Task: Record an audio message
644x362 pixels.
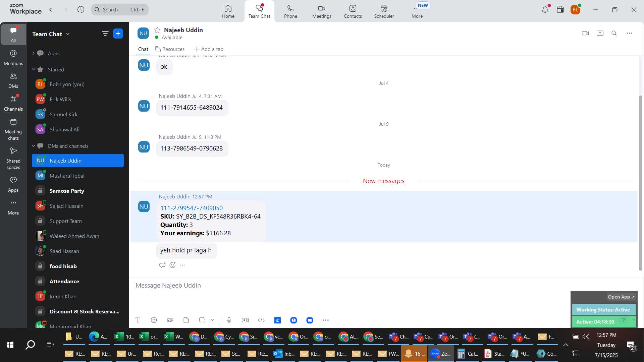Action: 229,320
